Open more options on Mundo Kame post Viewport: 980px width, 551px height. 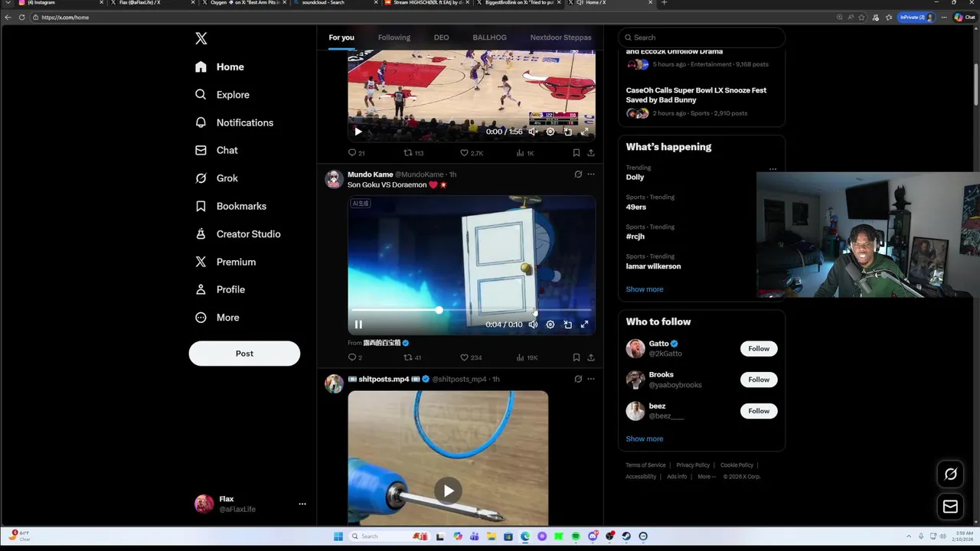point(590,174)
